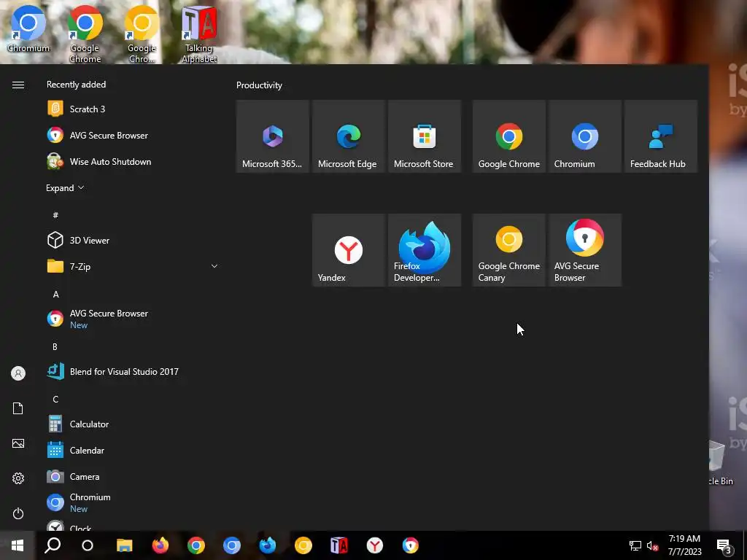Screen dimensions: 747x560
Task: Launch Microsoft Edge tile
Action: pos(348,136)
